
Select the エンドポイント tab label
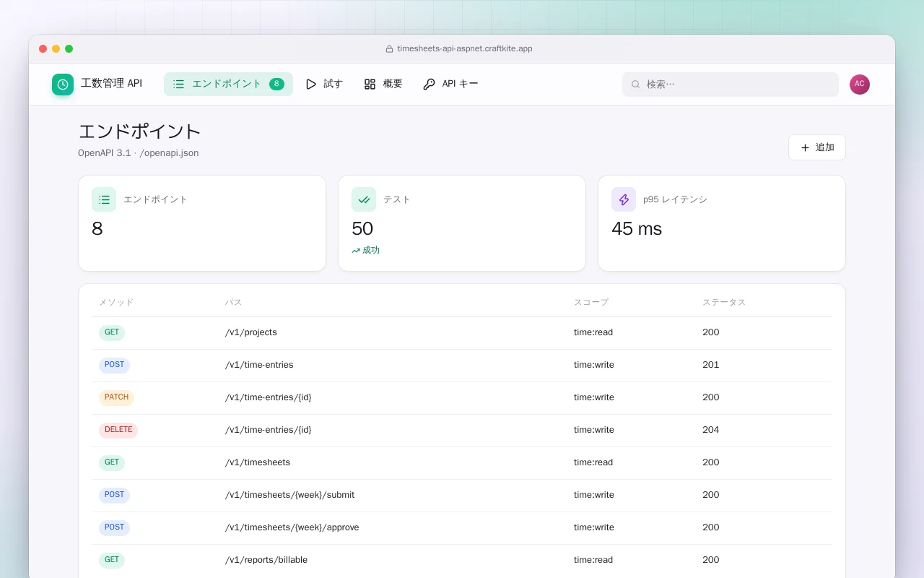227,84
